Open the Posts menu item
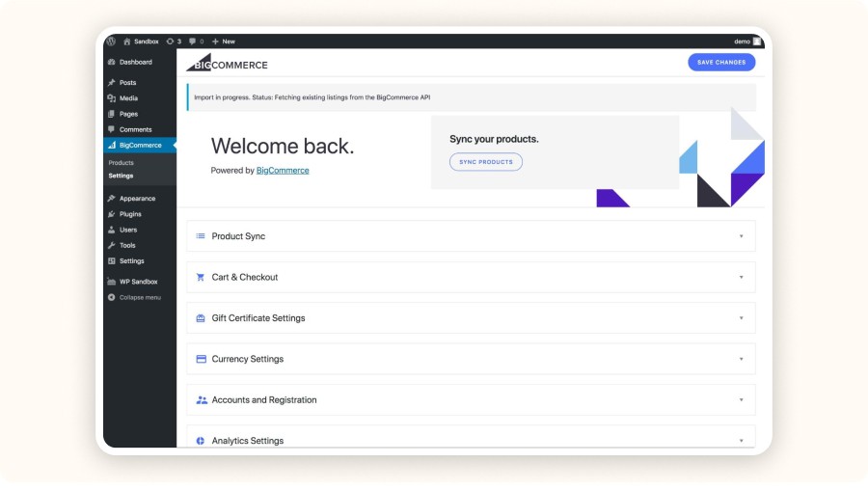 click(x=128, y=83)
